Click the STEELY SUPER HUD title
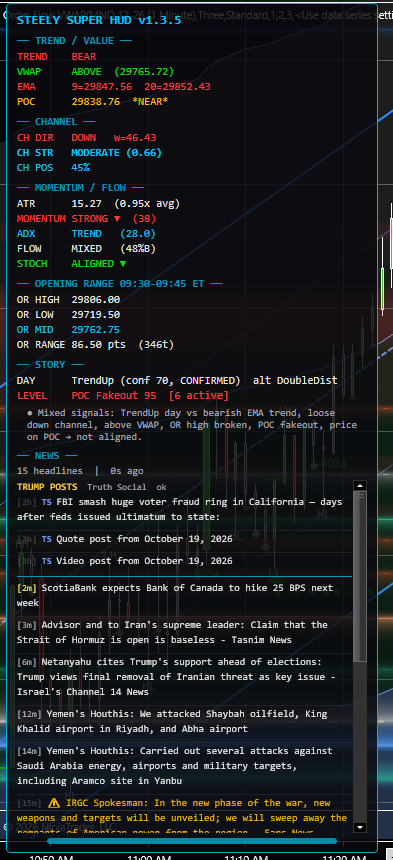This screenshot has width=393, height=860. click(99, 20)
